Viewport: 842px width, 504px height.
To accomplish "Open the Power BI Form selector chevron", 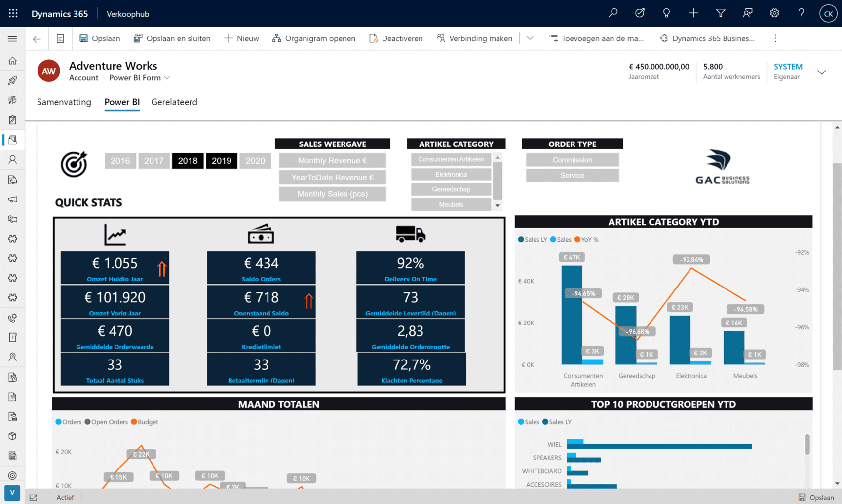I will tap(167, 78).
